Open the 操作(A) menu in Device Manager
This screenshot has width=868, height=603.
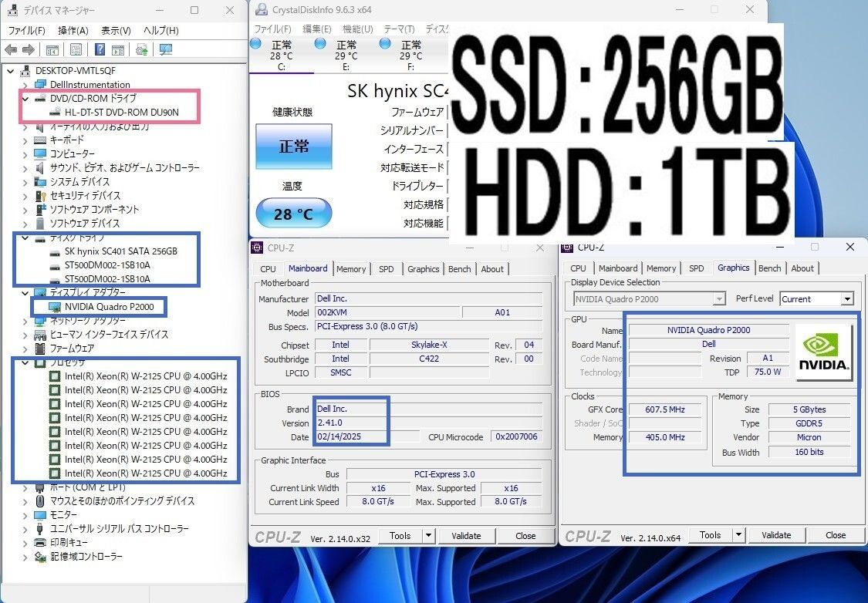pyautogui.click(x=73, y=30)
